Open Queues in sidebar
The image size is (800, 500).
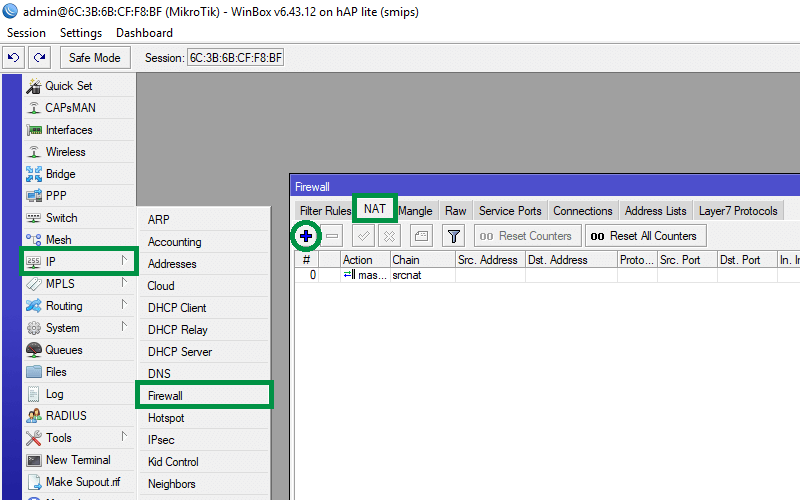coord(79,349)
